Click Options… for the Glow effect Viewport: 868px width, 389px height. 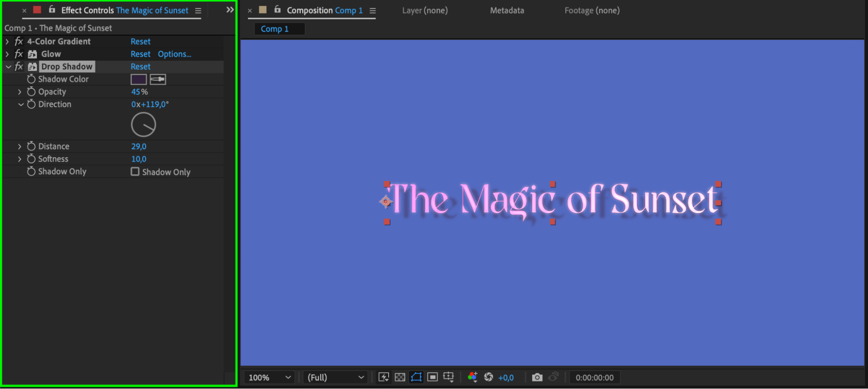tap(174, 54)
